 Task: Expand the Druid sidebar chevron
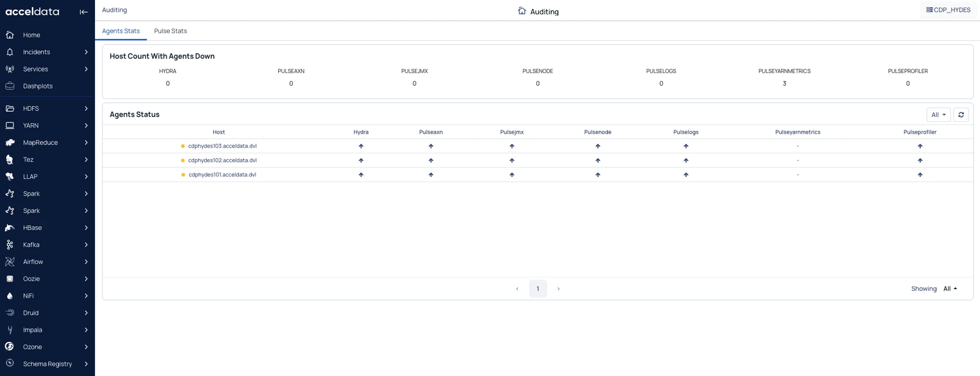[x=86, y=313]
